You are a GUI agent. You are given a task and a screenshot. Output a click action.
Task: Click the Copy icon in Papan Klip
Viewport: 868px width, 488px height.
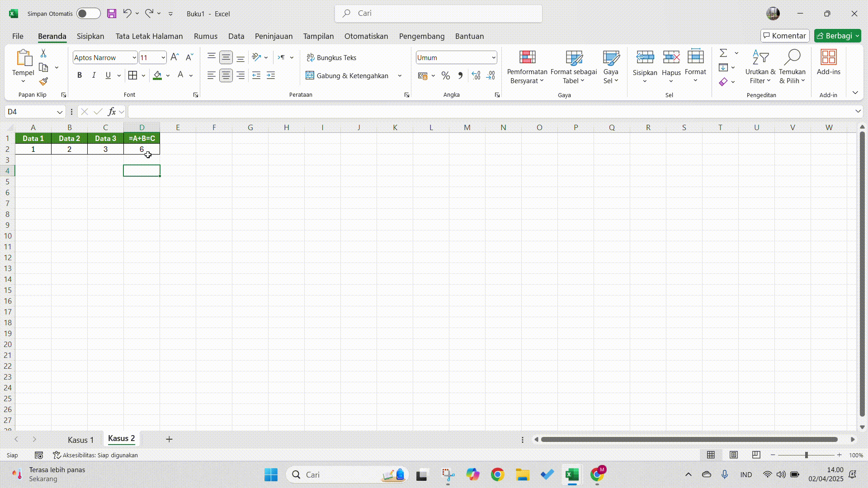(43, 67)
